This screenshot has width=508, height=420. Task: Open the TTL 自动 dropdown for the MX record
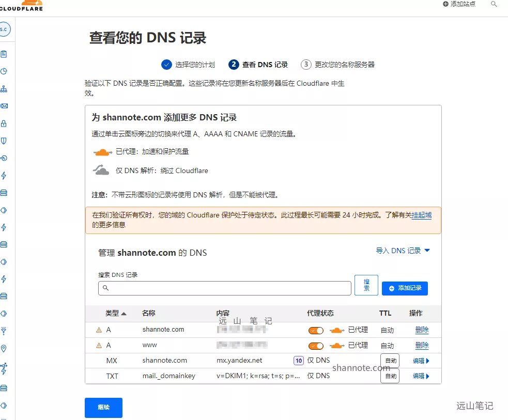(390, 360)
